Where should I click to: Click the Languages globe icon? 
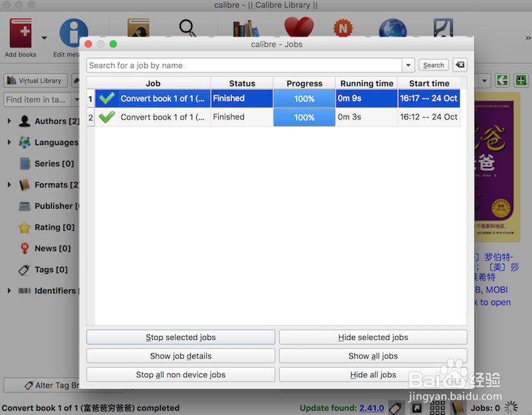(25, 142)
